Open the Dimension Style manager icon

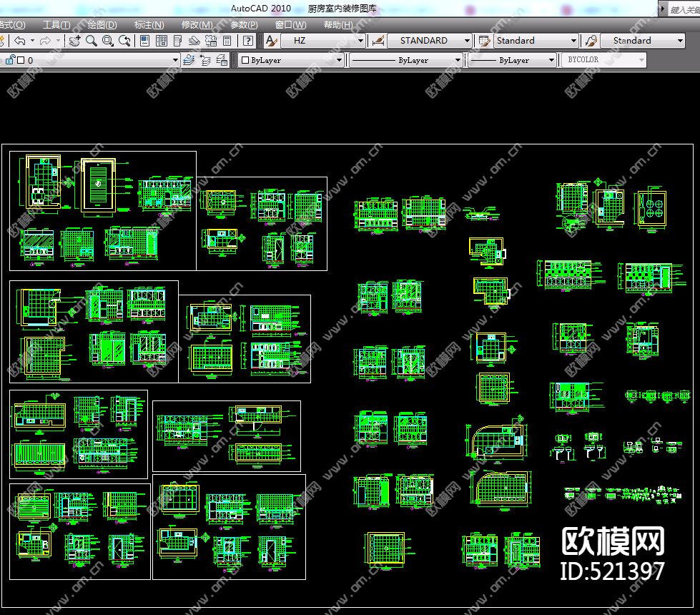pos(378,41)
